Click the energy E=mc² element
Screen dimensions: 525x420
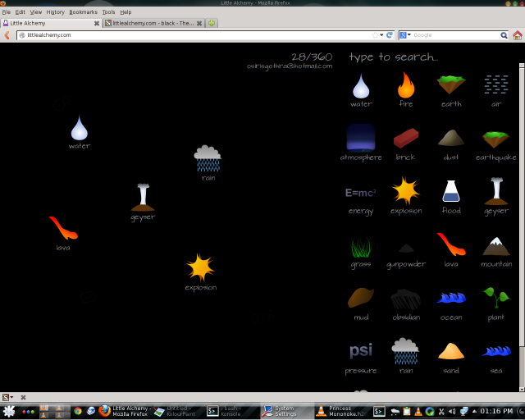(361, 194)
